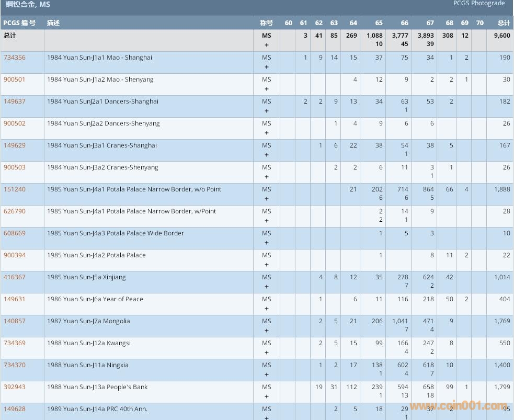Open Year of Peace coin number 149631
Image resolution: width=514 pixels, height=420 pixels.
point(15,299)
